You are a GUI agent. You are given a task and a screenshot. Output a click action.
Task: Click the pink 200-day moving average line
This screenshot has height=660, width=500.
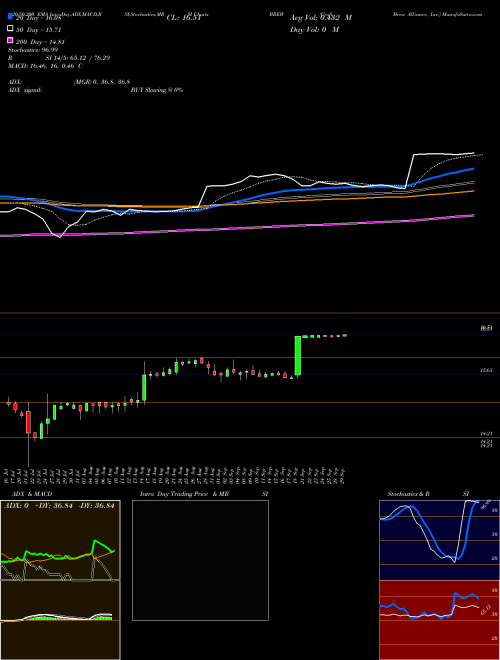pyautogui.click(x=237, y=227)
